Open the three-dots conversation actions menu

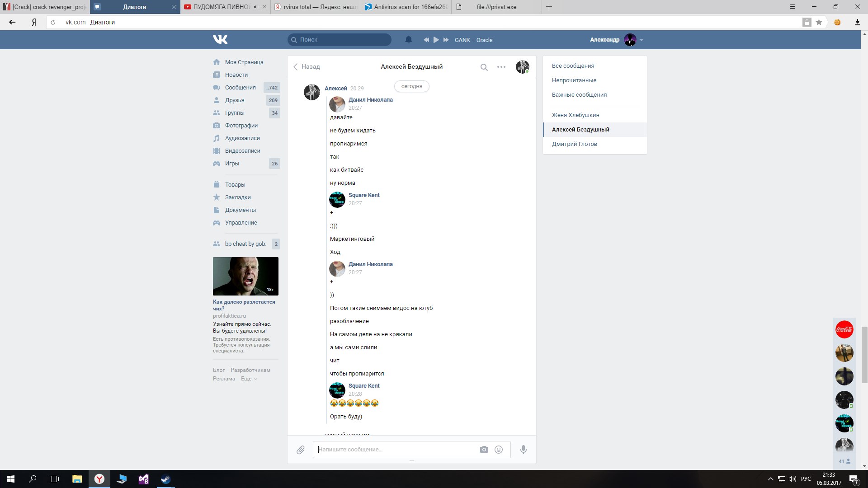(x=501, y=67)
